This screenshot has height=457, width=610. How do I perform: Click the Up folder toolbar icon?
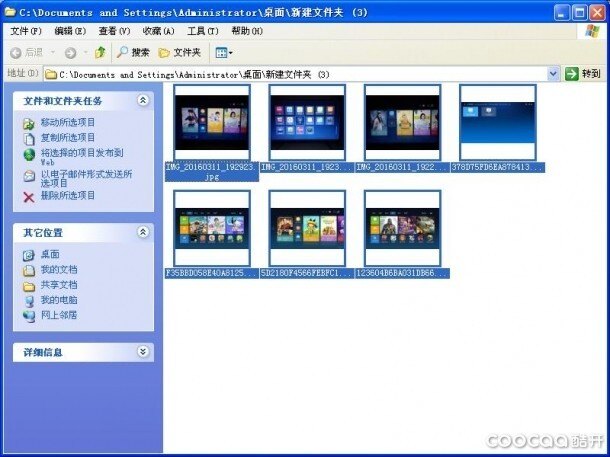pyautogui.click(x=100, y=52)
